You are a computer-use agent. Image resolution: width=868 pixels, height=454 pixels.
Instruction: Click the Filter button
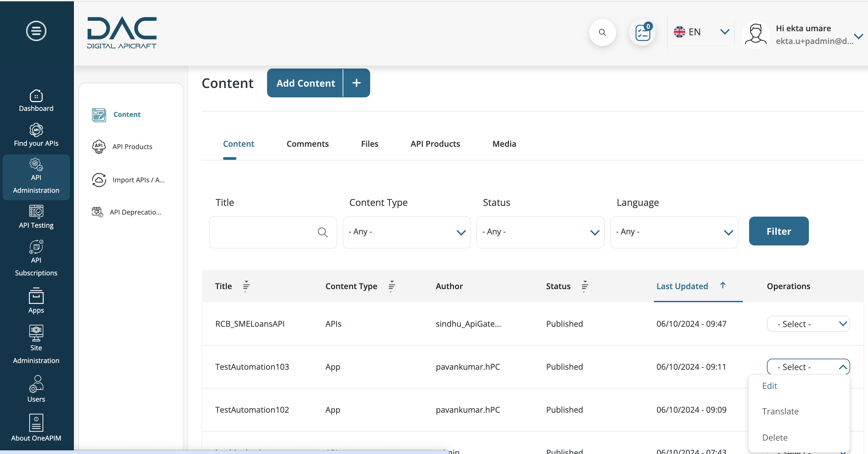[x=778, y=231]
